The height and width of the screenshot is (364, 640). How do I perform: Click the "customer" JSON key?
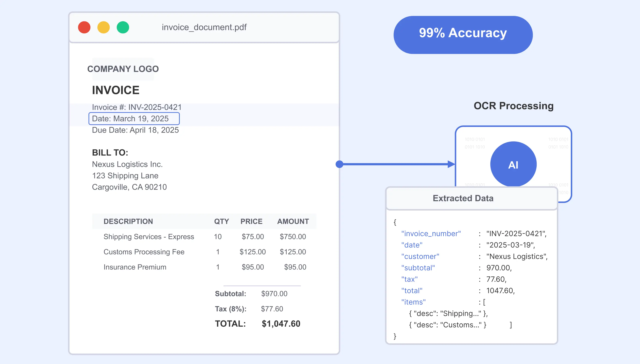coord(420,256)
